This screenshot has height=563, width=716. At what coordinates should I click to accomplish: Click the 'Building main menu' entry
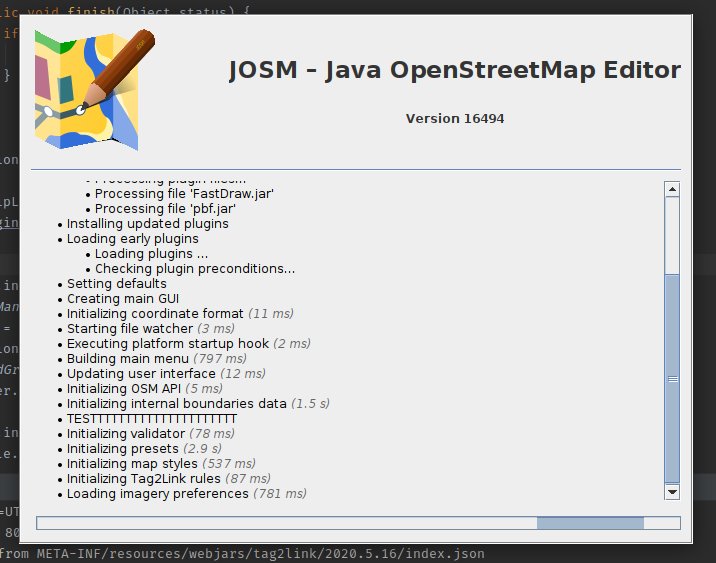[157, 359]
